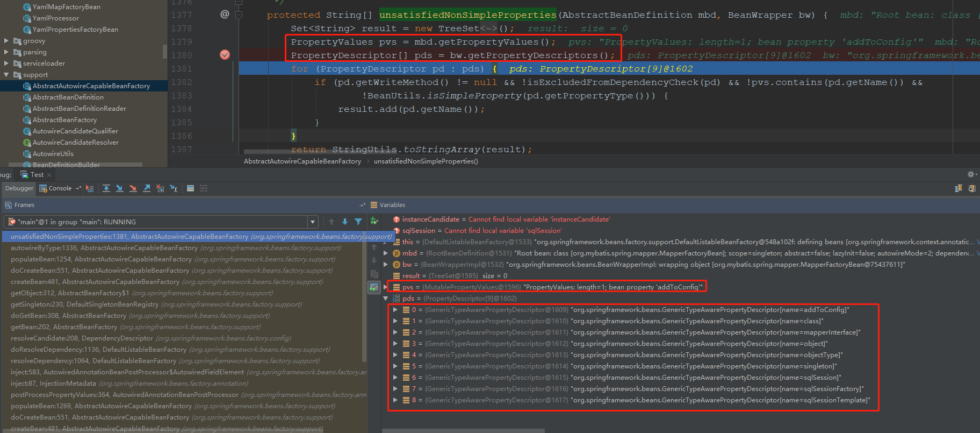Click the New Watch plus icon

click(374, 221)
